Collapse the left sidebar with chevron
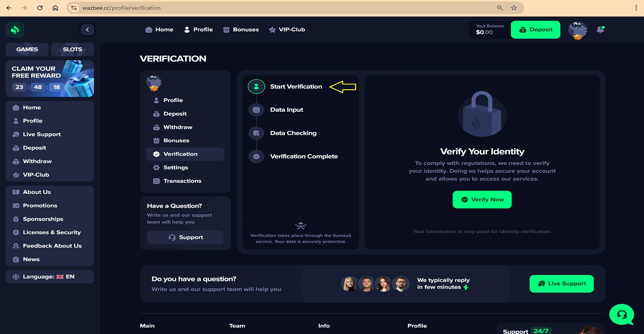This screenshot has height=334, width=644. pyautogui.click(x=87, y=30)
